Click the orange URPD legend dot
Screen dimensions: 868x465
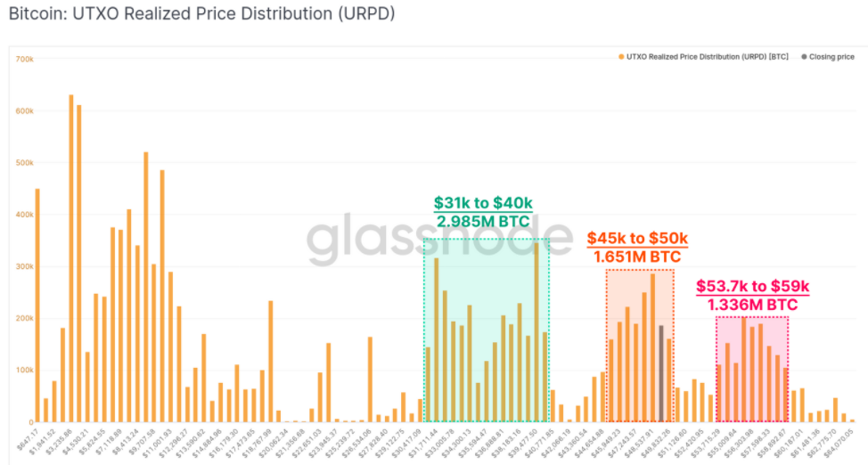coord(621,57)
